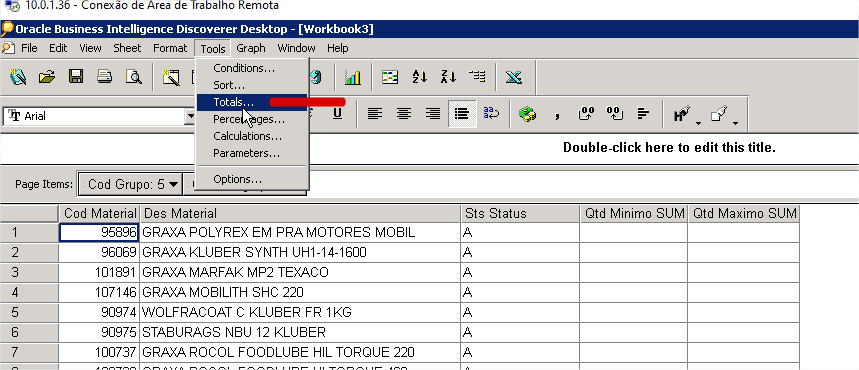Click the Cod Material column header
Image resolution: width=859 pixels, height=370 pixels.
pos(99,214)
